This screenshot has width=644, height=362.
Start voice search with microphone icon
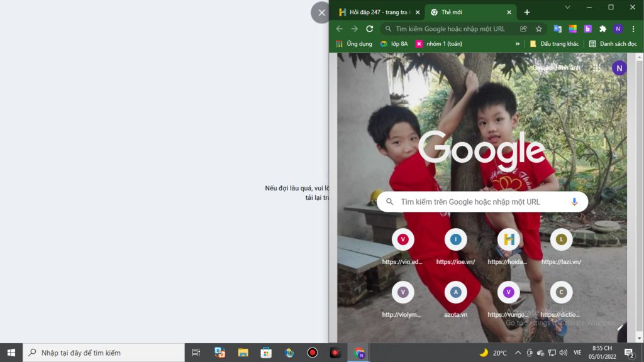click(x=574, y=202)
